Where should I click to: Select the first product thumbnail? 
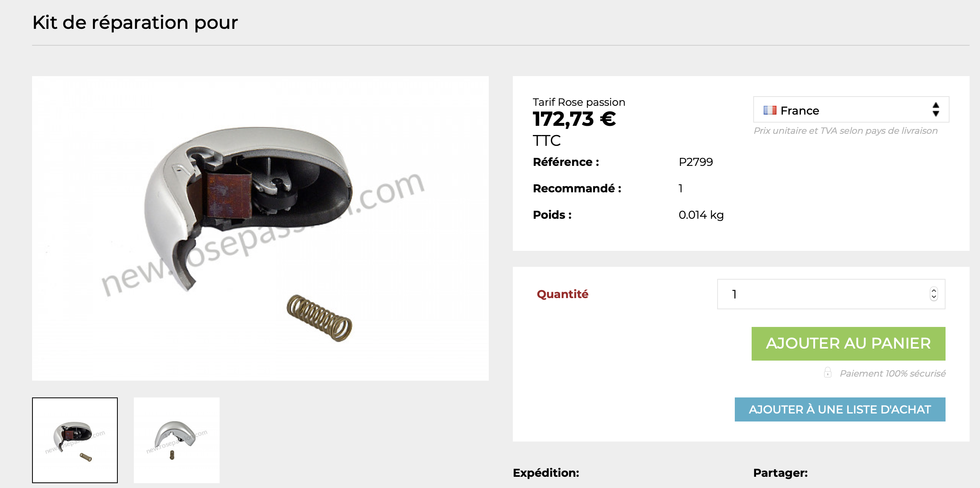(75, 440)
